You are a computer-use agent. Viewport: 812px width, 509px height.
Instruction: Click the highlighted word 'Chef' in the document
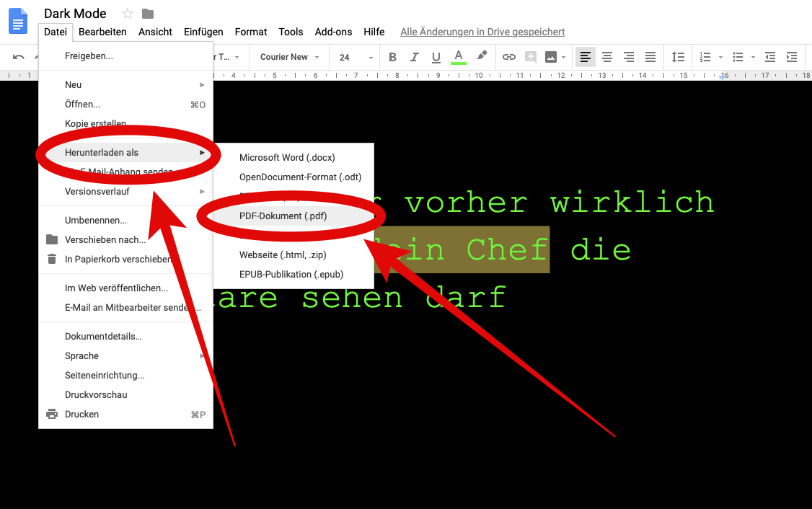(x=507, y=250)
